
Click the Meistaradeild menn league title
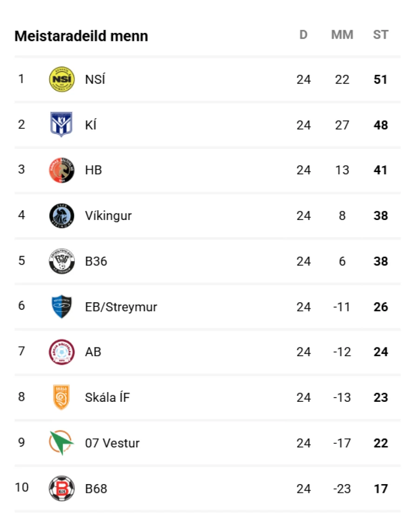[81, 36]
